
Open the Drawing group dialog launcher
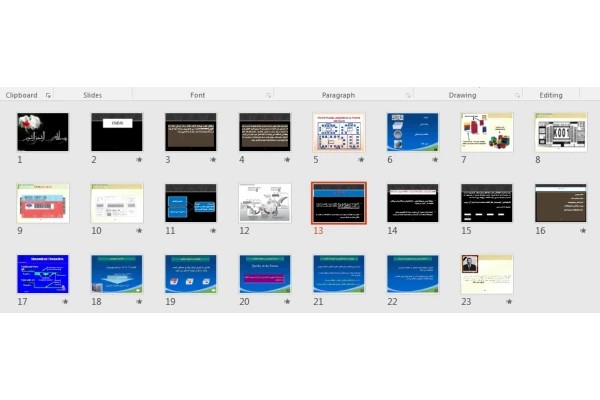pyautogui.click(x=517, y=95)
